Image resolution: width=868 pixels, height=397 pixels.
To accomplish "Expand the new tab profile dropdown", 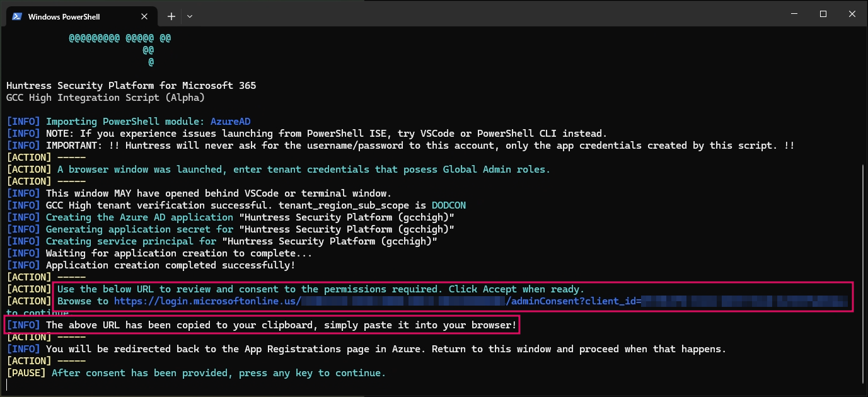I will point(190,16).
